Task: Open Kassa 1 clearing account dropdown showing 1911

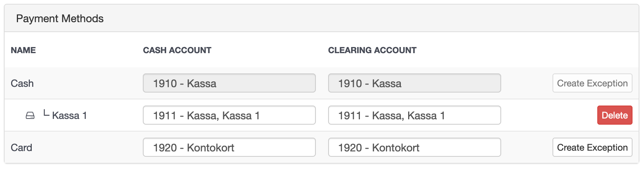Action: [414, 115]
